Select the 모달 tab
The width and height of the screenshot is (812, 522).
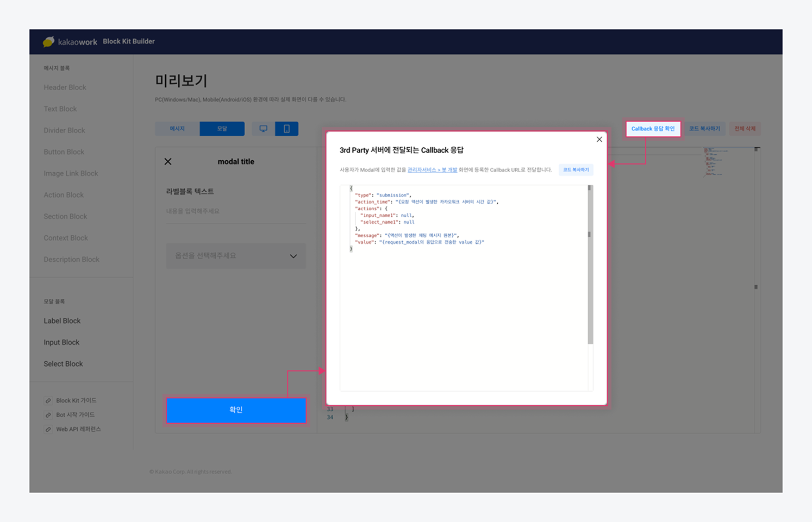pyautogui.click(x=222, y=129)
